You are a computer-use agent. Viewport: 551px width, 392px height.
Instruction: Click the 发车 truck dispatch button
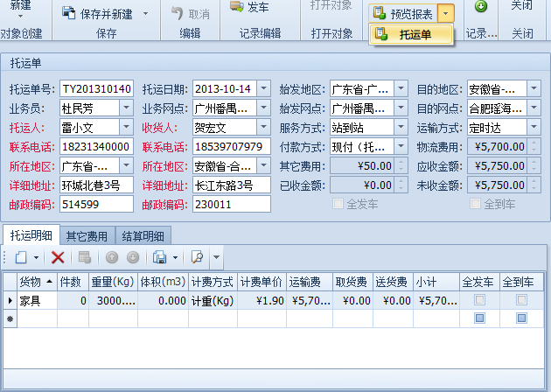pos(248,7)
